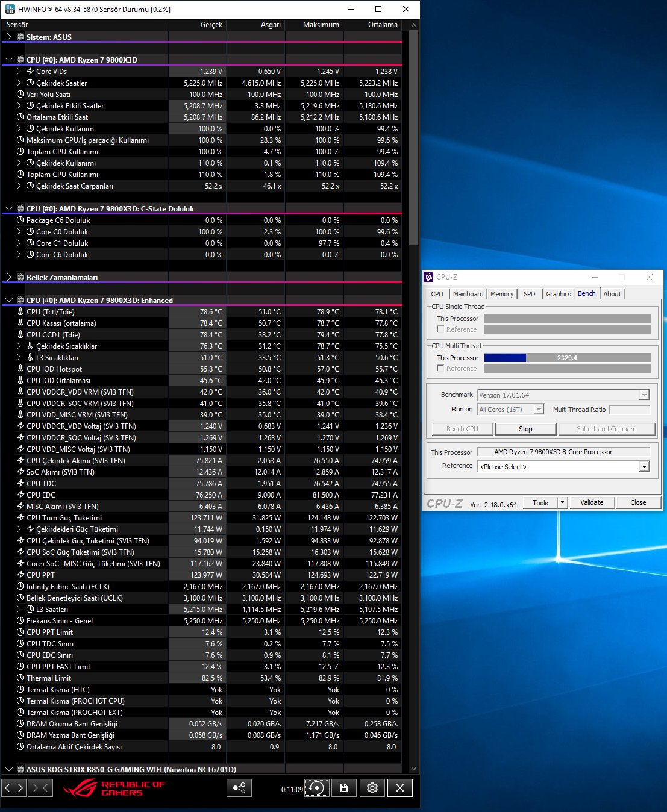Switch to the Graphics tab in CPU-Z
The width and height of the screenshot is (667, 812).
click(558, 294)
